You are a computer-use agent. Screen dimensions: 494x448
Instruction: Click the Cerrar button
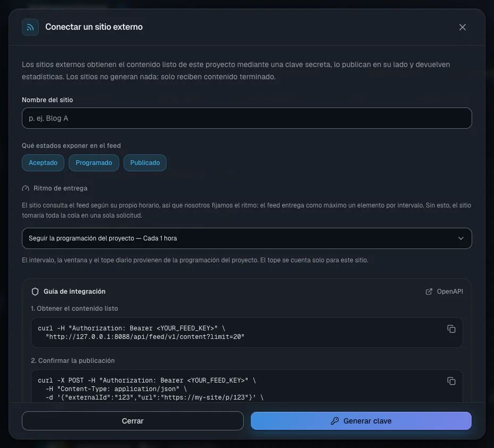[133, 421]
